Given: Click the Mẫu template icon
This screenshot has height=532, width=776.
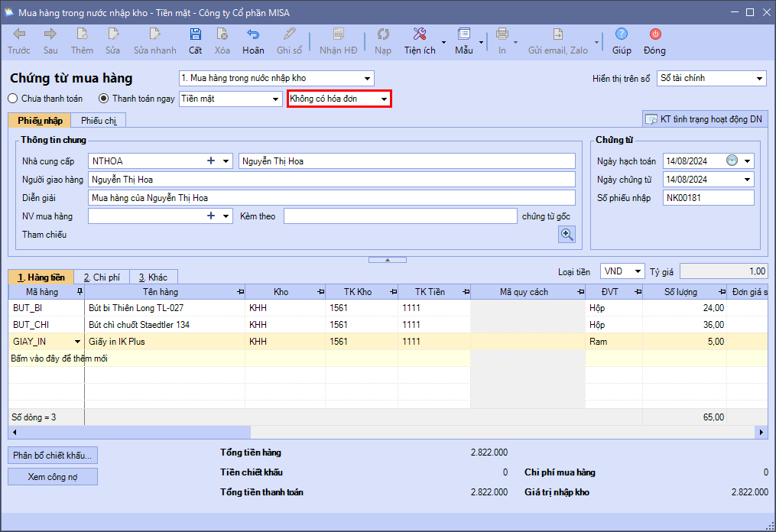Looking at the screenshot, I should pos(463,35).
